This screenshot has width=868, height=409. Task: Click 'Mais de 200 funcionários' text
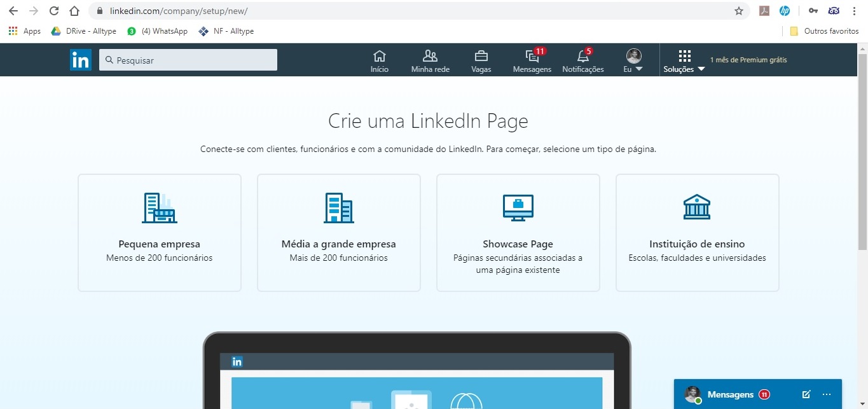tap(339, 258)
